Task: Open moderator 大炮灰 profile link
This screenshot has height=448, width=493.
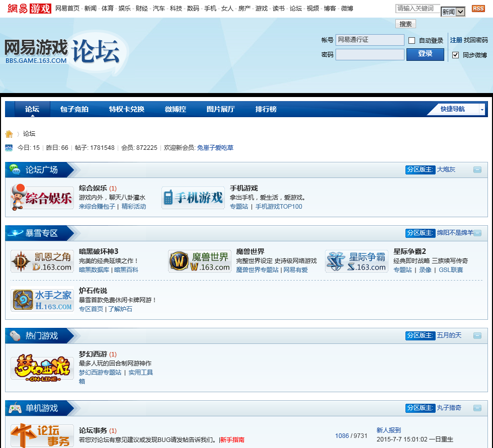Action: pyautogui.click(x=446, y=169)
